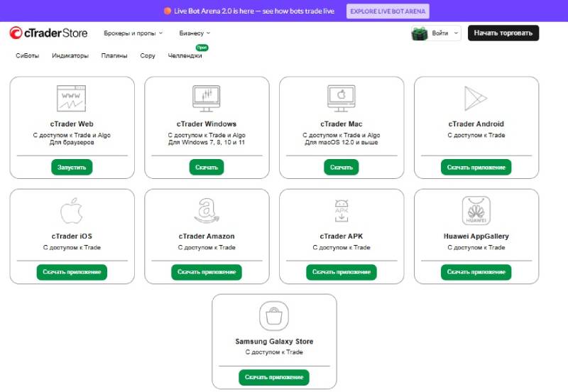The height and width of the screenshot is (392, 568).
Task: Download the cTrader Android app
Action: tap(476, 167)
